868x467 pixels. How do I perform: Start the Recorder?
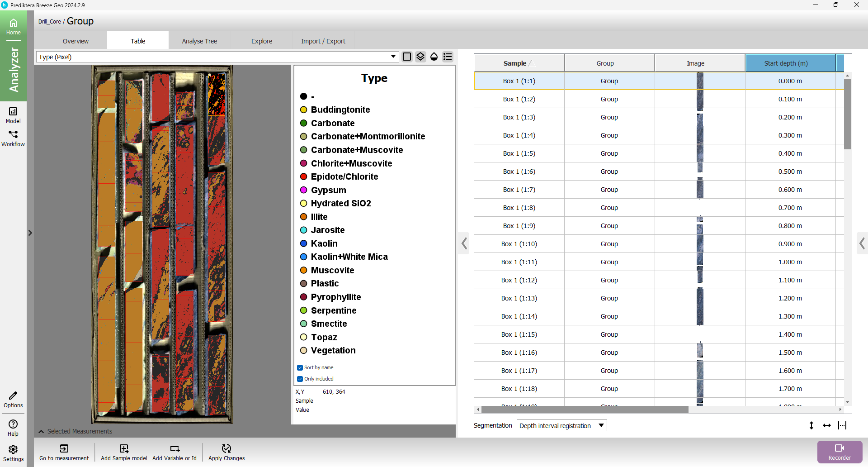(840, 452)
